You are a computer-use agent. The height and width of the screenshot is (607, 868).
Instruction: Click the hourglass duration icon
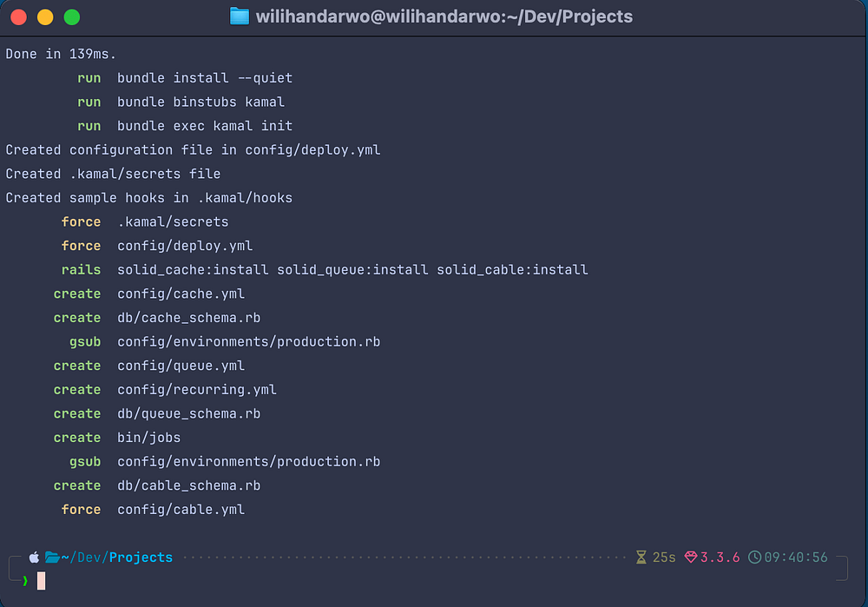(641, 558)
